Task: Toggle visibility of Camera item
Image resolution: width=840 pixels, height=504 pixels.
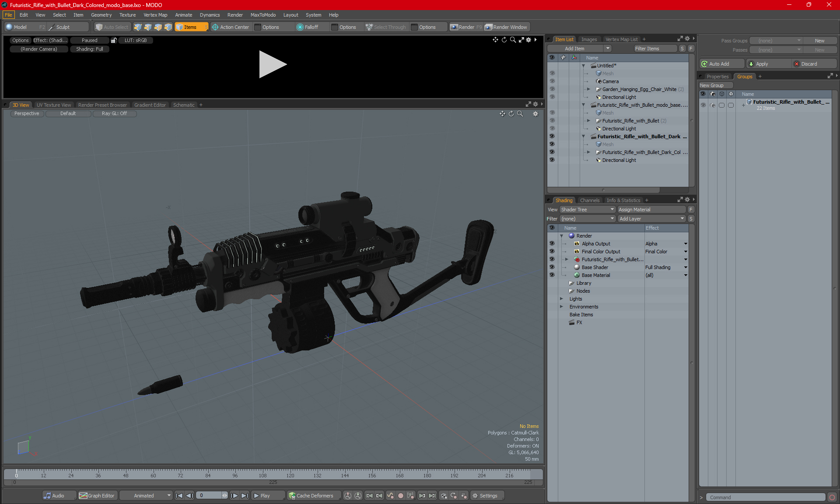Action: click(552, 81)
